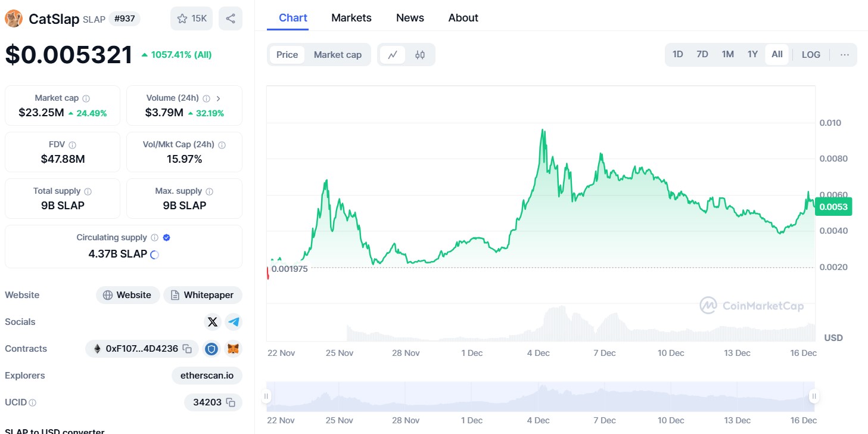Open the Whitepaper link button
The width and height of the screenshot is (868, 434).
[203, 295]
